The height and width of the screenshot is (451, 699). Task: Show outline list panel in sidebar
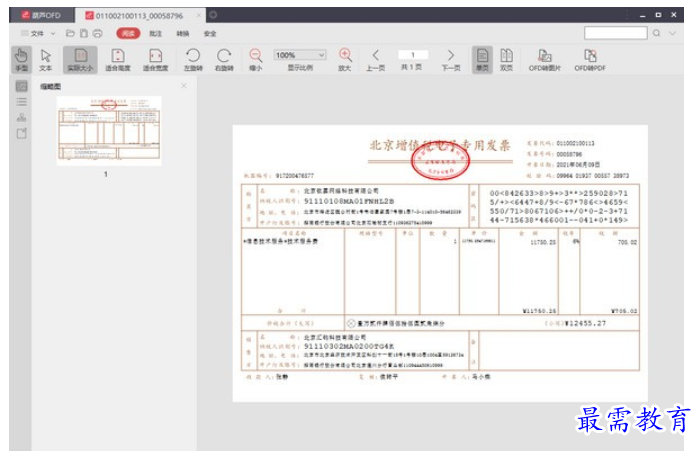point(21,102)
